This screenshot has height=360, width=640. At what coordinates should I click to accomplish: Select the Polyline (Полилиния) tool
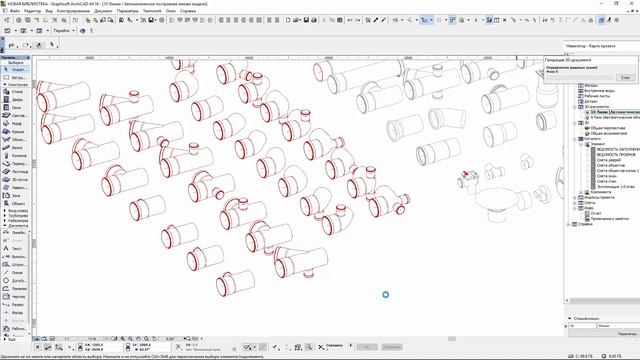point(15,289)
